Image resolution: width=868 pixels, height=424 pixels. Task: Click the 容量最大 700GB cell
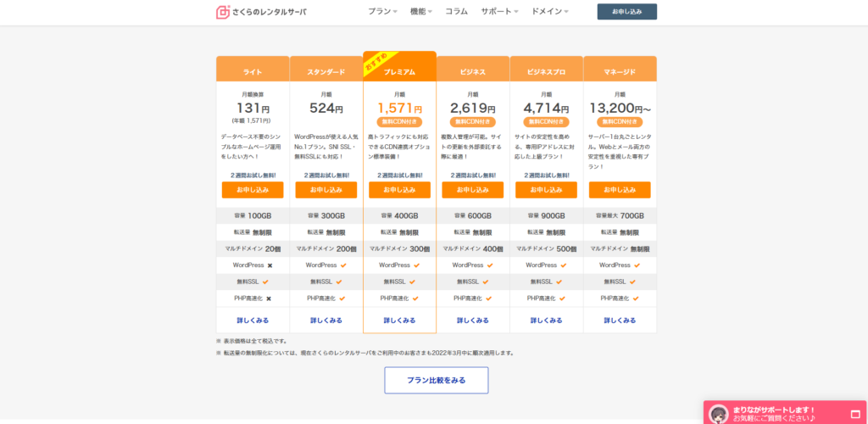coord(620,216)
